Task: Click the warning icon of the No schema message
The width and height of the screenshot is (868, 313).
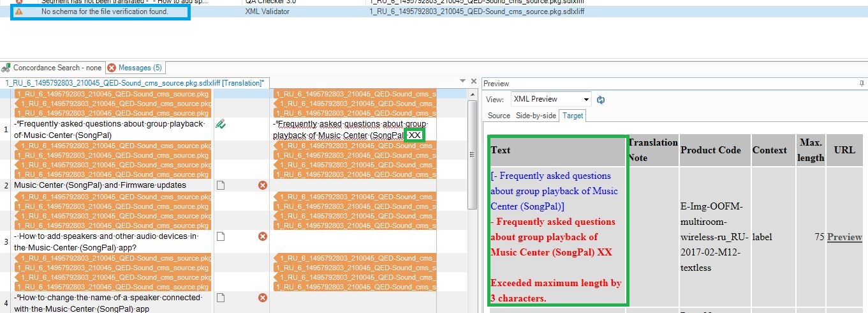Action: 19,11
